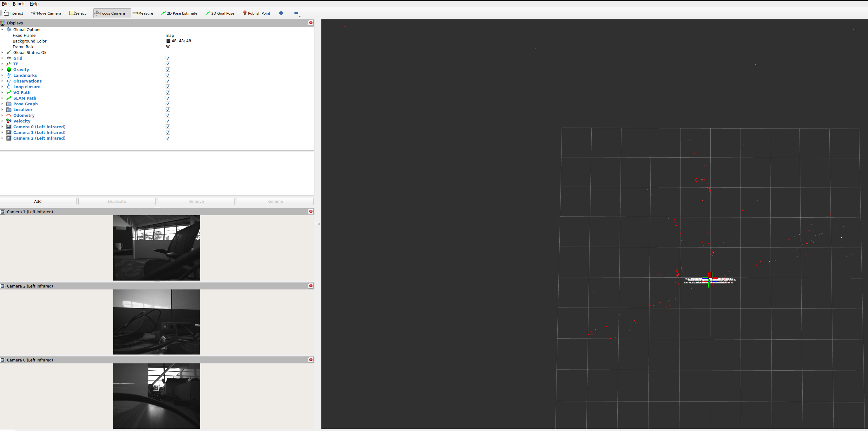Image resolution: width=868 pixels, height=431 pixels.
Task: Open the Background Color swatch
Action: 168,41
